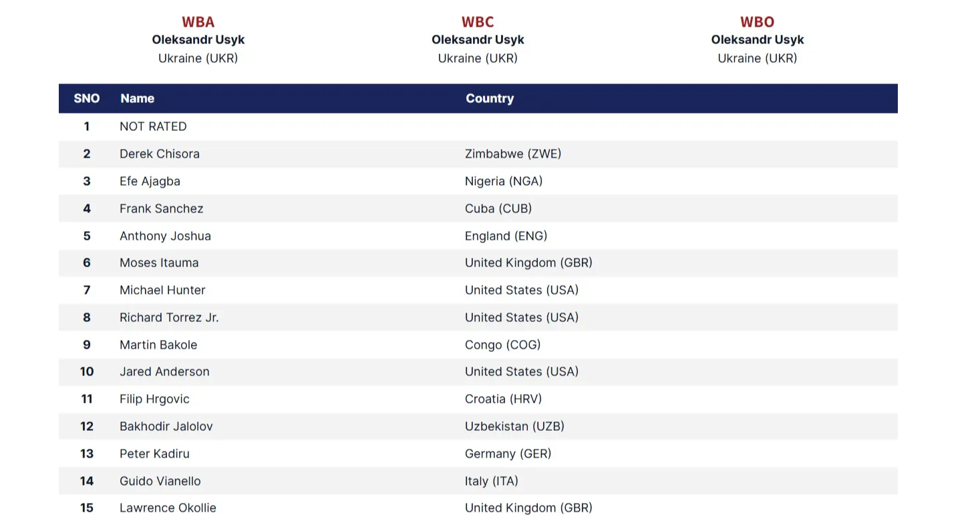This screenshot has height=527, width=980.
Task: Click the WBC title heading
Action: (478, 22)
